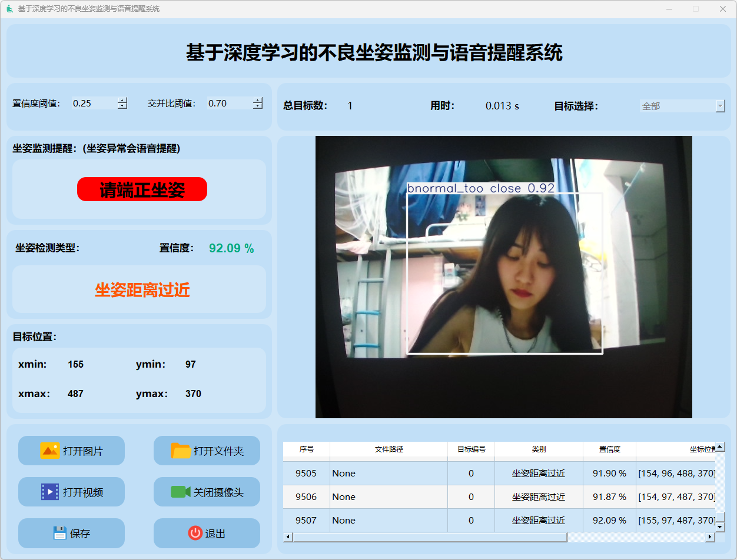Click the table's vertical scroll up arrow
737x560 pixels.
tap(719, 447)
